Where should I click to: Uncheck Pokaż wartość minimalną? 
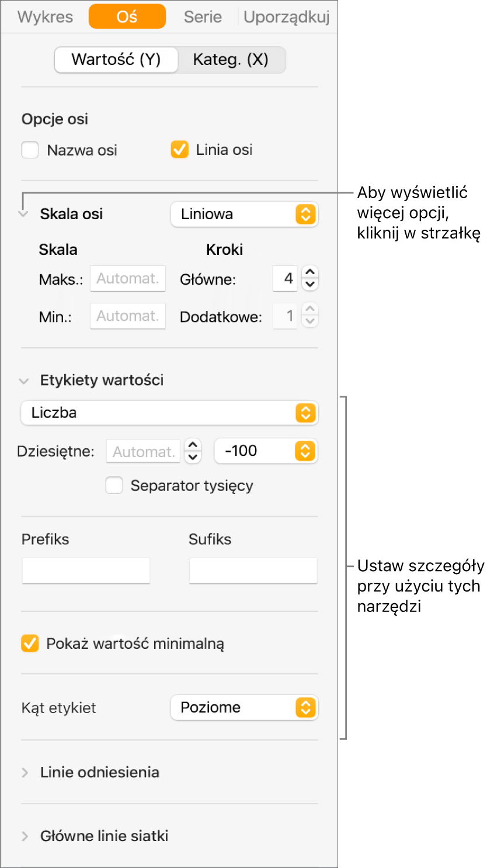pos(30,644)
